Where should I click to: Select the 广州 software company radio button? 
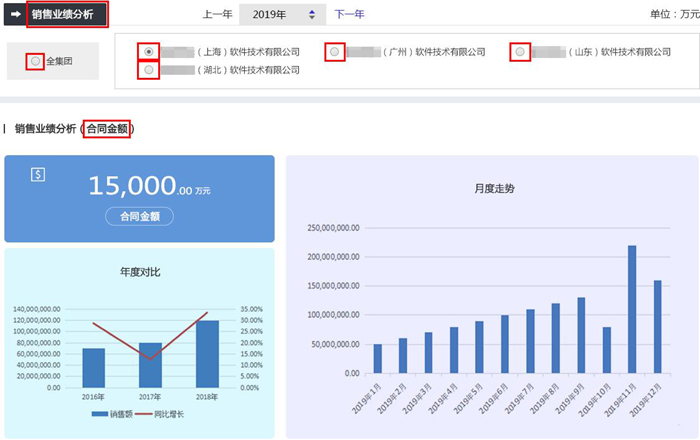click(334, 51)
